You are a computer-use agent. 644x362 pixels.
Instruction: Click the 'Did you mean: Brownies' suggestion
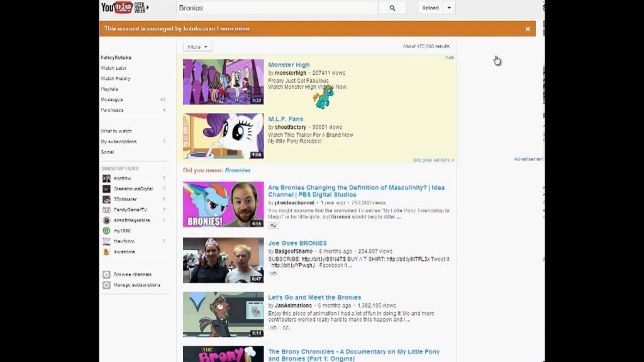237,170
